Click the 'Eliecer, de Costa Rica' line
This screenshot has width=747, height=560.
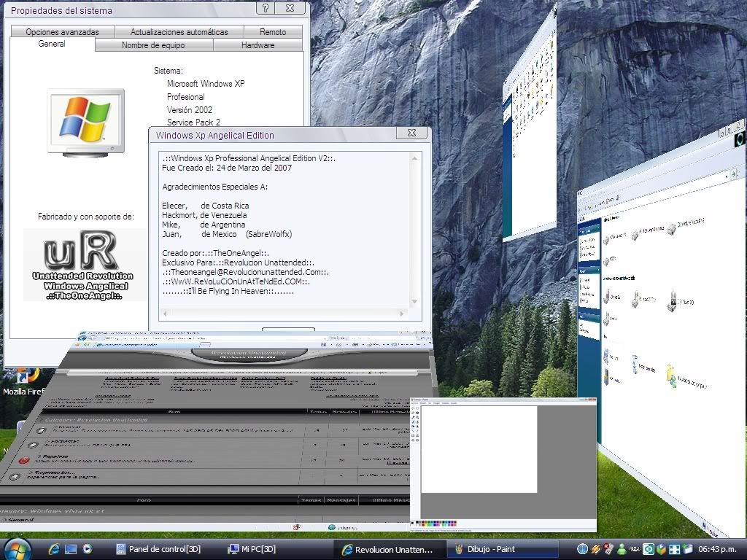(205, 206)
